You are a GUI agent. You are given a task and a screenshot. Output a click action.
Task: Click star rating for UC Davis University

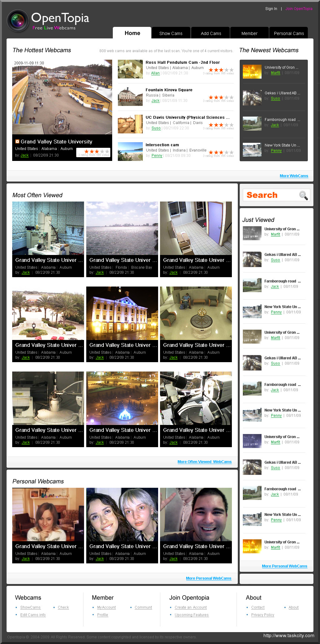click(x=221, y=125)
